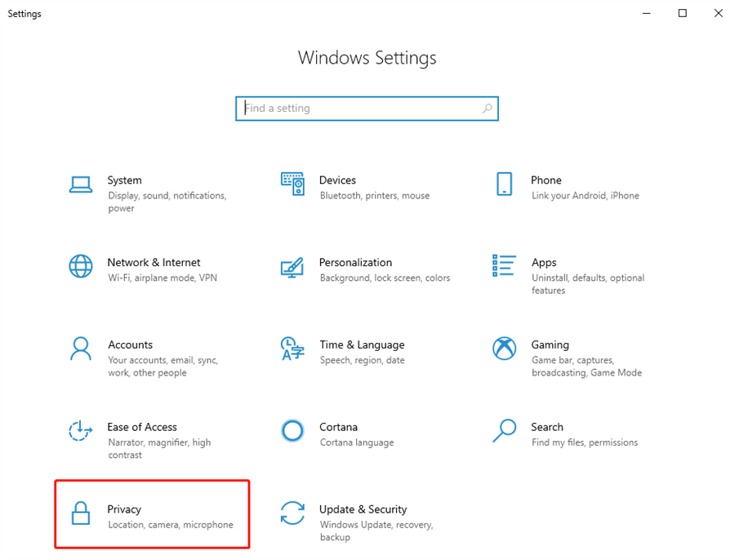Viewport: 730px width, 560px height.
Task: Click the Ease of Access icon
Action: [81, 430]
